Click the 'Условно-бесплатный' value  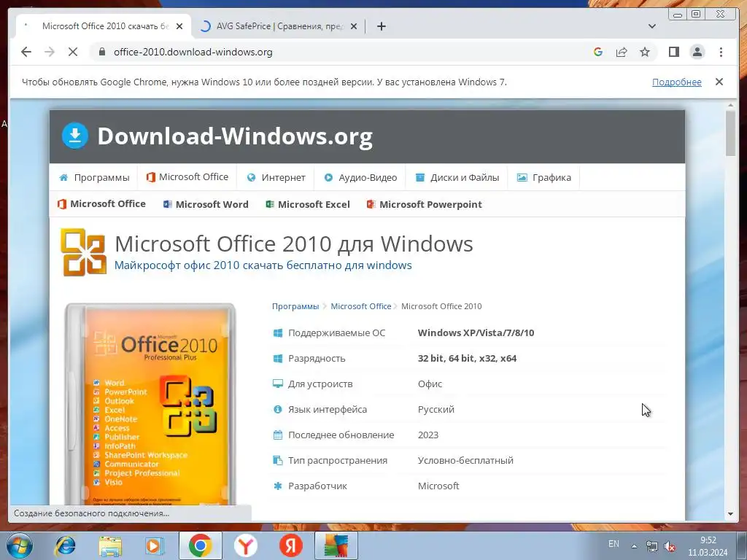465,461
